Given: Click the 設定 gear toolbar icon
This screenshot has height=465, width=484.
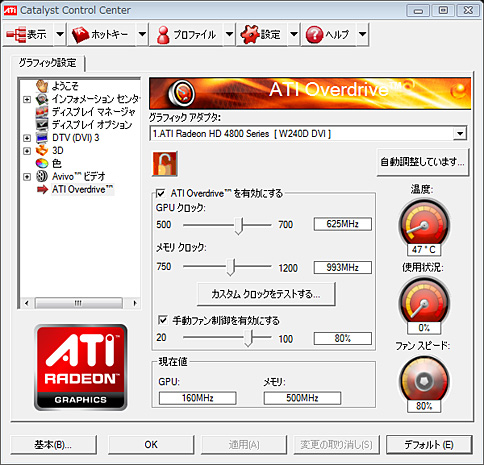Looking at the screenshot, I should pos(250,34).
